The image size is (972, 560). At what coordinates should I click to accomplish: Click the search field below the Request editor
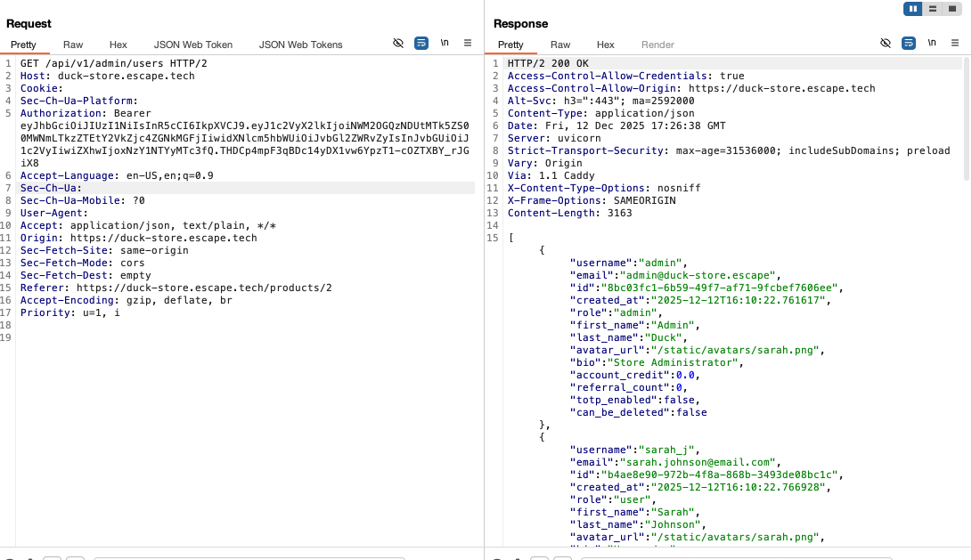point(249,556)
